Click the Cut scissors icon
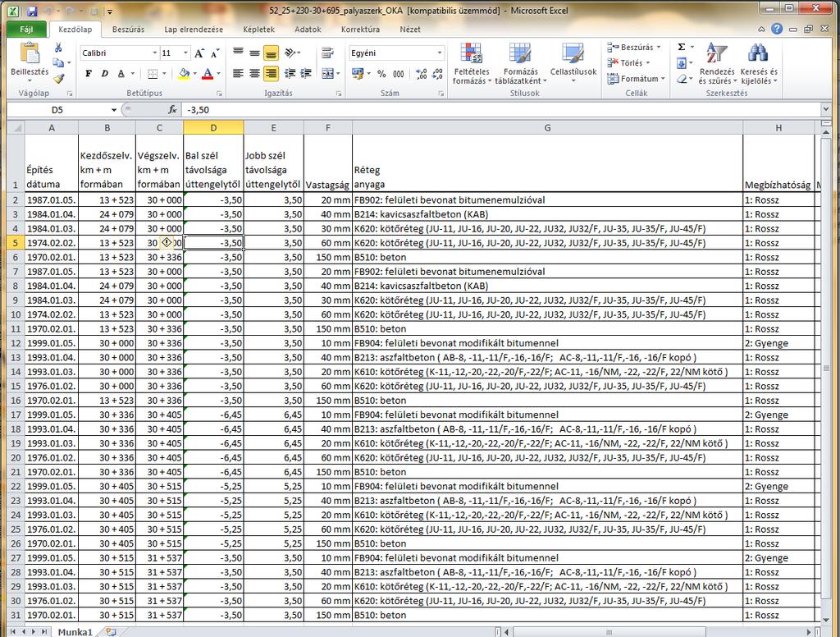This screenshot has height=637, width=840. (58, 48)
